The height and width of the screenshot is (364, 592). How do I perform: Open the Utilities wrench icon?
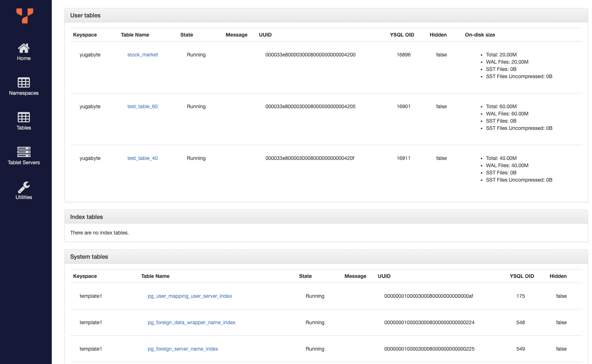pyautogui.click(x=24, y=187)
